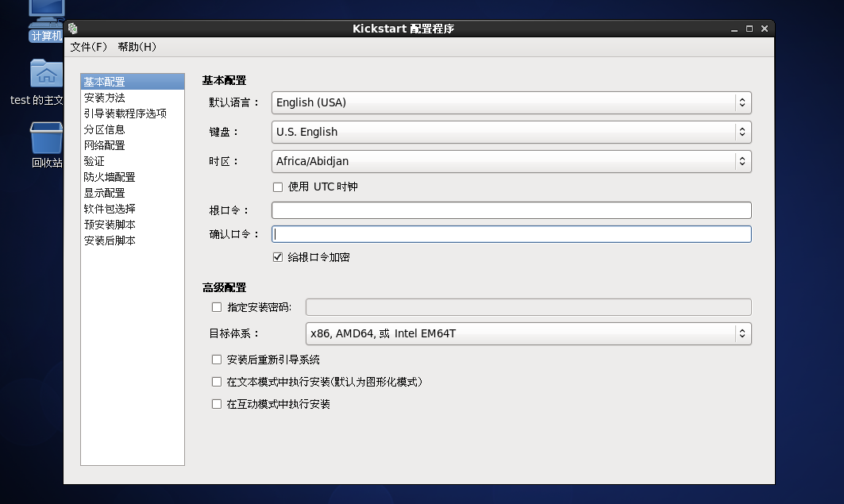Select the 回收站 trash icon
The width and height of the screenshot is (844, 504).
tap(47, 144)
